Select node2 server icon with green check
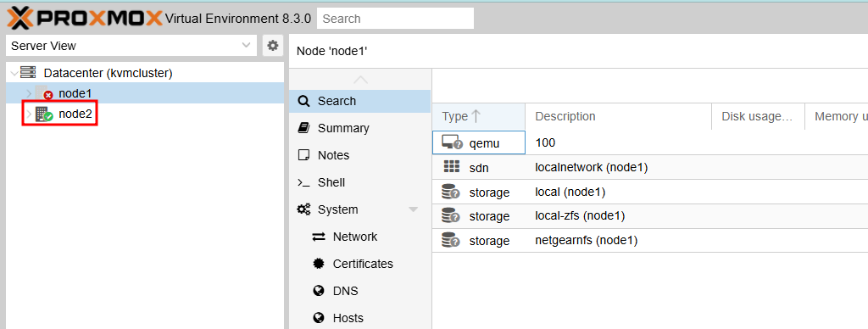This screenshot has width=868, height=329. (44, 114)
